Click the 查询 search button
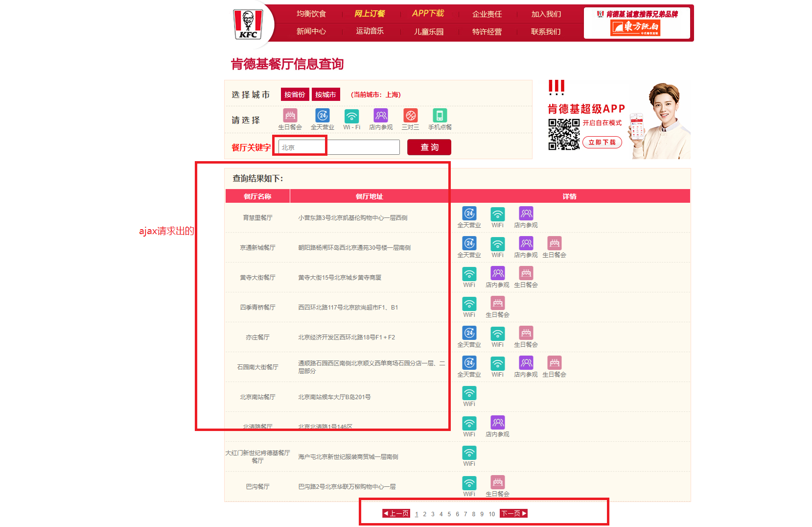812x527 pixels. coord(429,147)
